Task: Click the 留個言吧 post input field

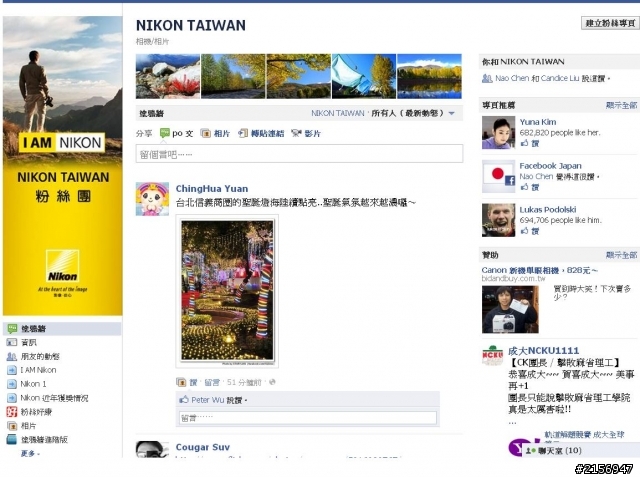Action: [x=299, y=154]
